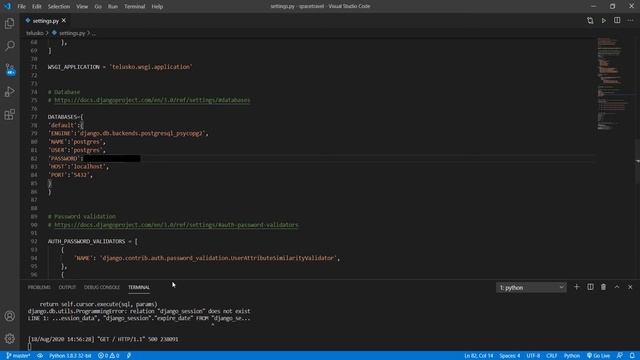Click line number 82 in gutter
The width and height of the screenshot is (640, 360).
[x=34, y=158]
